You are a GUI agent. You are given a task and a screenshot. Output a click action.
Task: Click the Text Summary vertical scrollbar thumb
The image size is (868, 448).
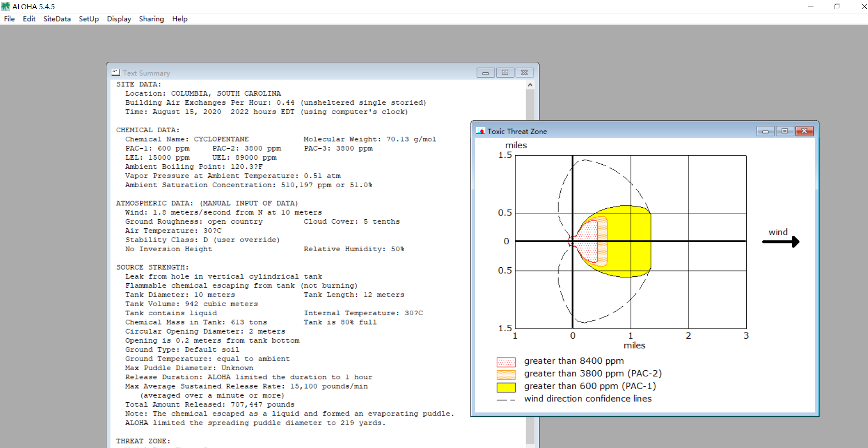click(x=530, y=105)
